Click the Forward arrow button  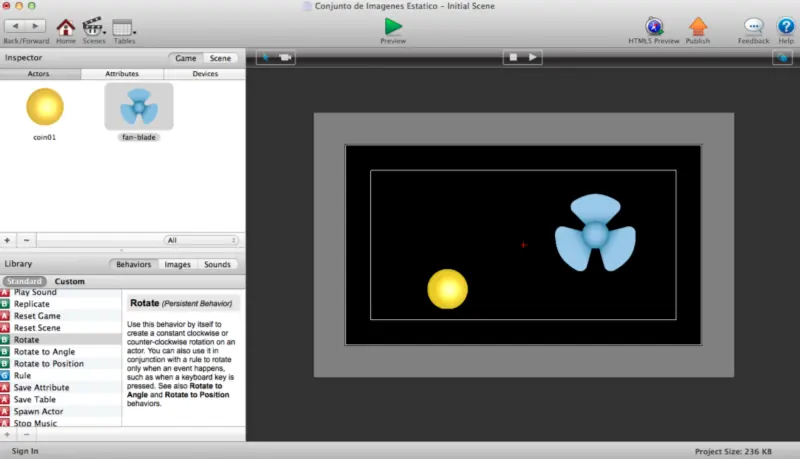coord(35,26)
